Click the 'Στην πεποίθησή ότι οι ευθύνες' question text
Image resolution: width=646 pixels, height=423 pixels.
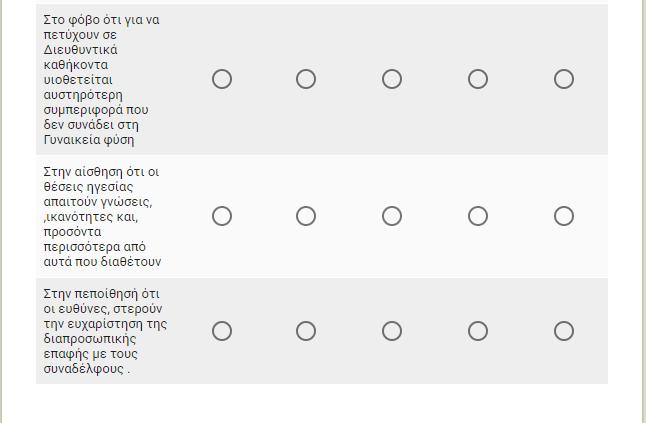tap(105, 331)
